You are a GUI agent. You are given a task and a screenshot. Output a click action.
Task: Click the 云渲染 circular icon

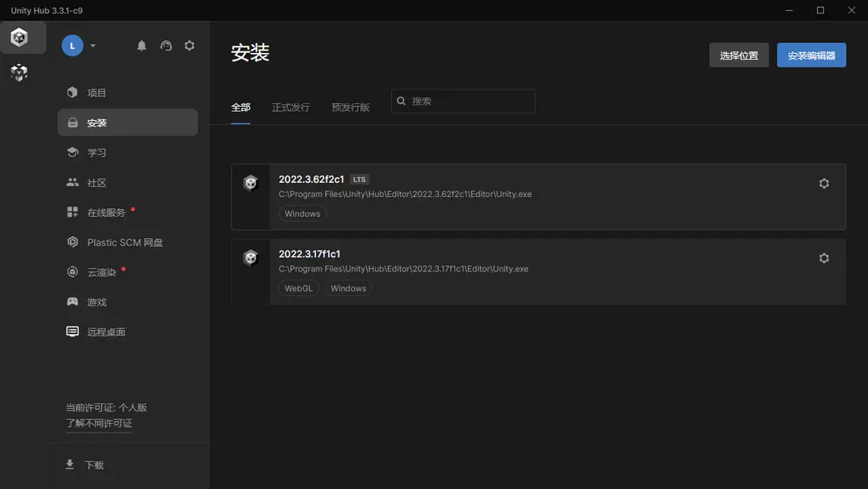(x=73, y=271)
